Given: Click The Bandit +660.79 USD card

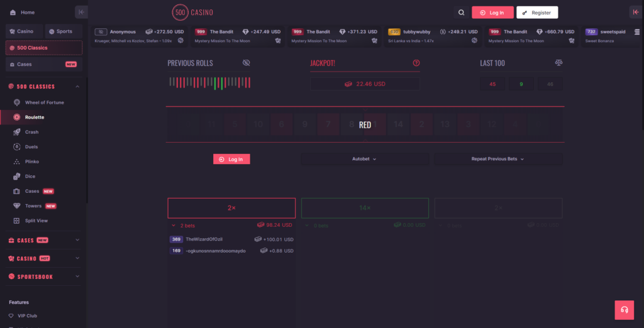Looking at the screenshot, I should pos(531,36).
